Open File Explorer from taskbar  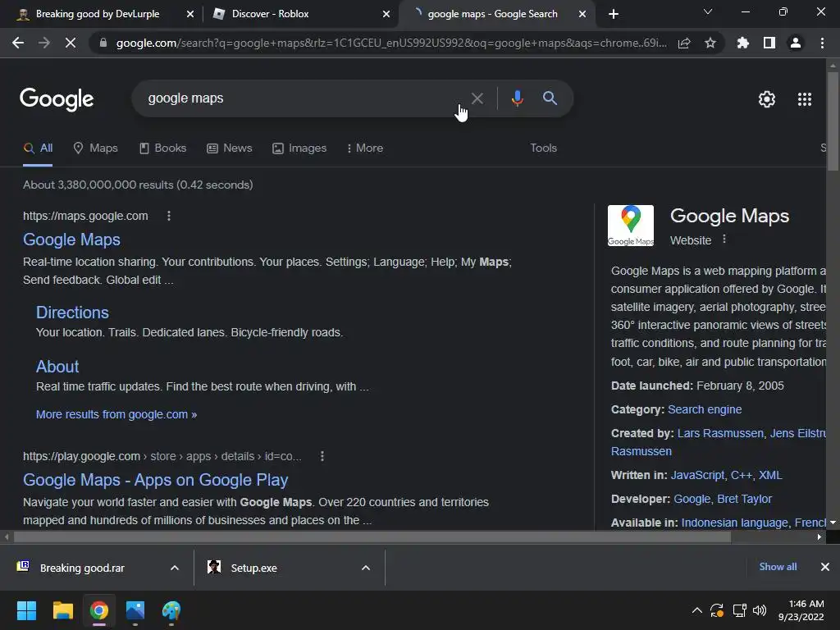click(62, 610)
